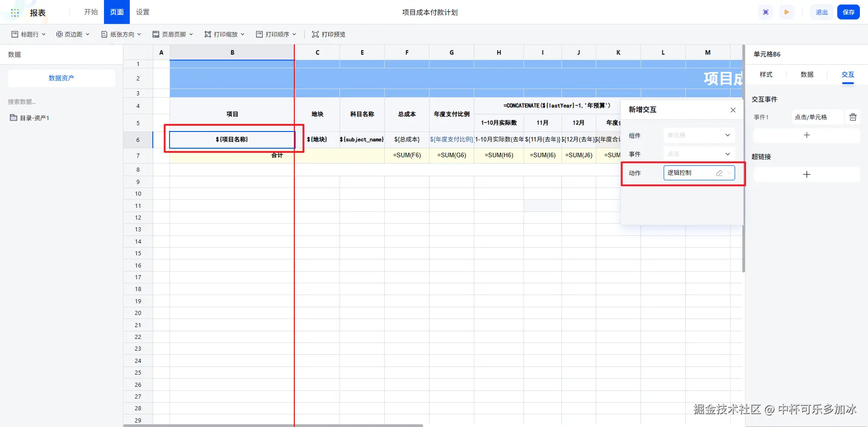
Task: Open 打印预览 print preview
Action: (x=329, y=34)
